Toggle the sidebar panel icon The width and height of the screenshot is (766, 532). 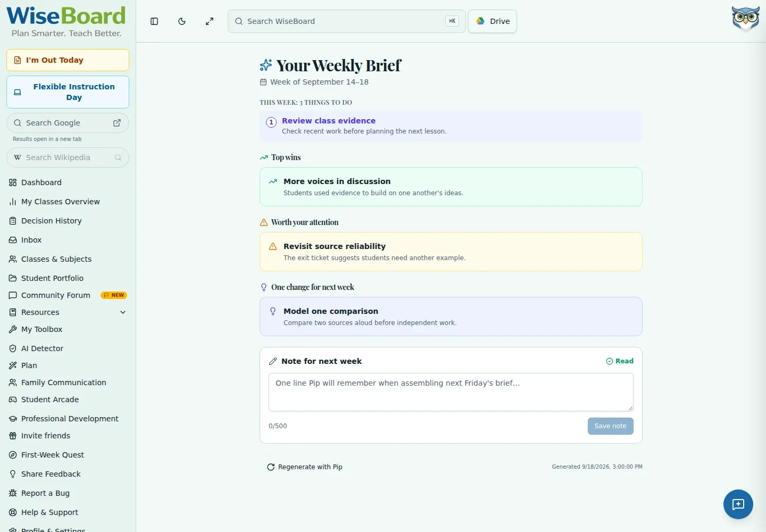pos(154,21)
